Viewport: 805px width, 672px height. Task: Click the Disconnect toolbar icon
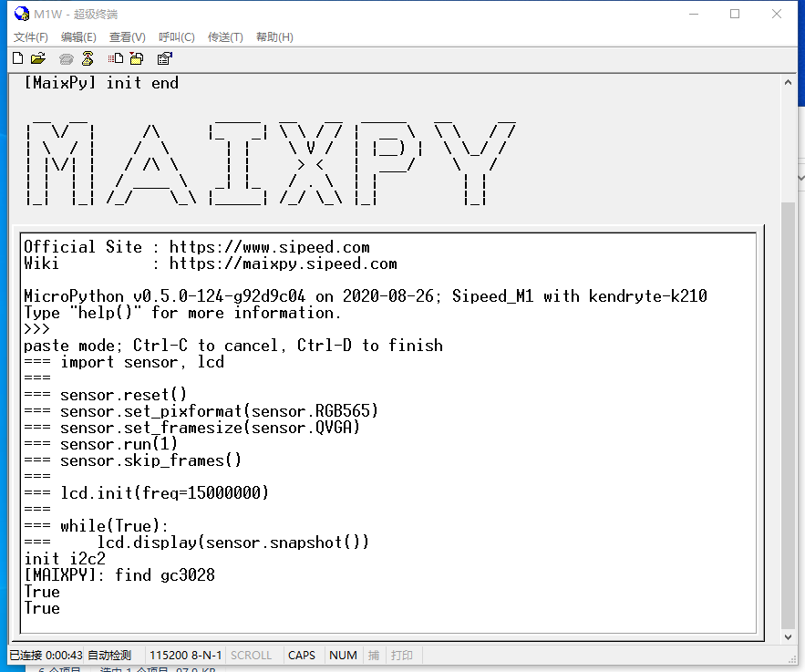[x=88, y=58]
